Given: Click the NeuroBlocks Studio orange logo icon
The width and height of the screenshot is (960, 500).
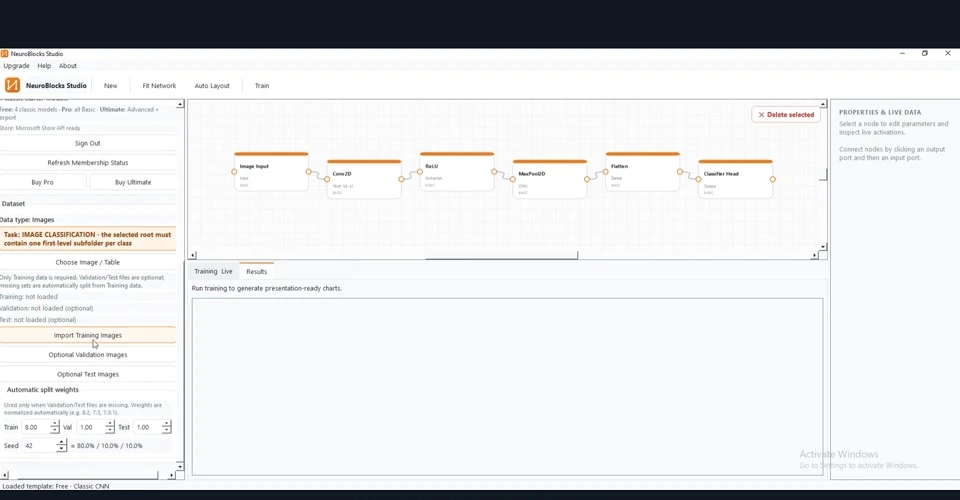Looking at the screenshot, I should 12,85.
